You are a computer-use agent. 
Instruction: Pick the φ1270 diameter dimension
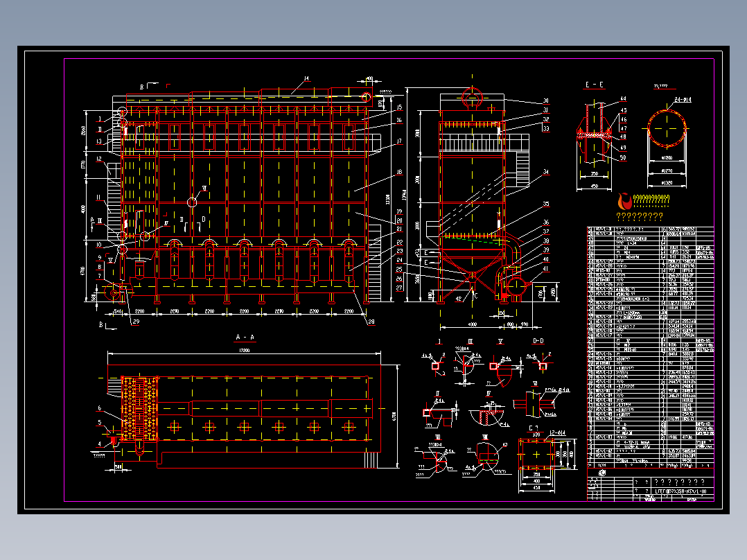[x=667, y=170]
